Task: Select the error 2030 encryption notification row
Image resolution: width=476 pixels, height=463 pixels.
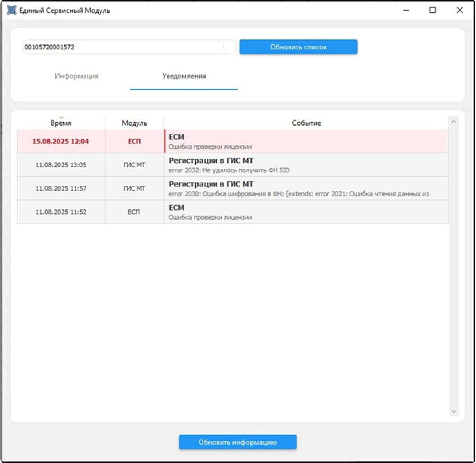Action: tap(233, 188)
